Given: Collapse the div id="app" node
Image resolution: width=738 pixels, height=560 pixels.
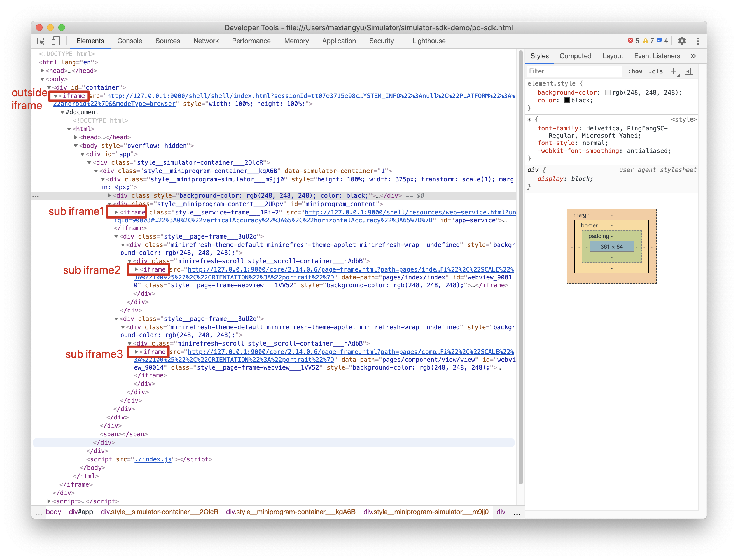Looking at the screenshot, I should coord(82,154).
